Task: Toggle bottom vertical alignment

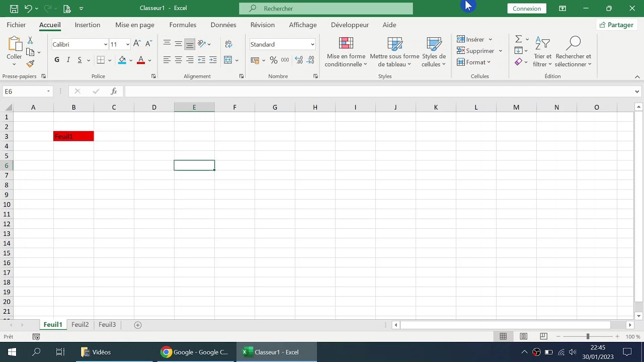Action: click(x=190, y=44)
